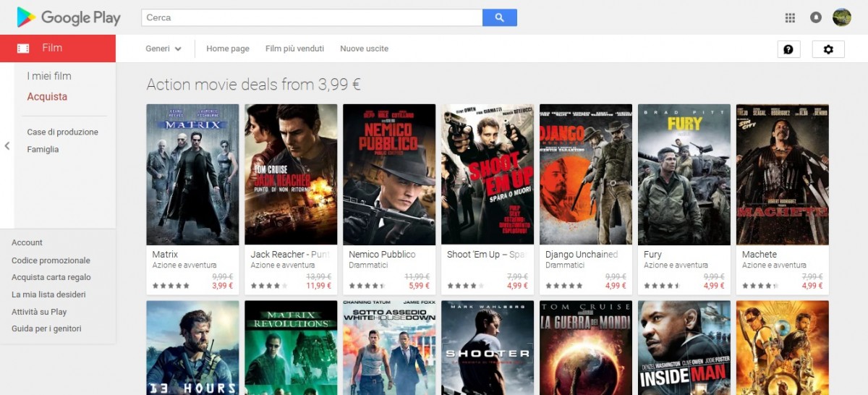Open Film più venduti tab
Viewport: 868px width, 395px height.
click(x=294, y=49)
